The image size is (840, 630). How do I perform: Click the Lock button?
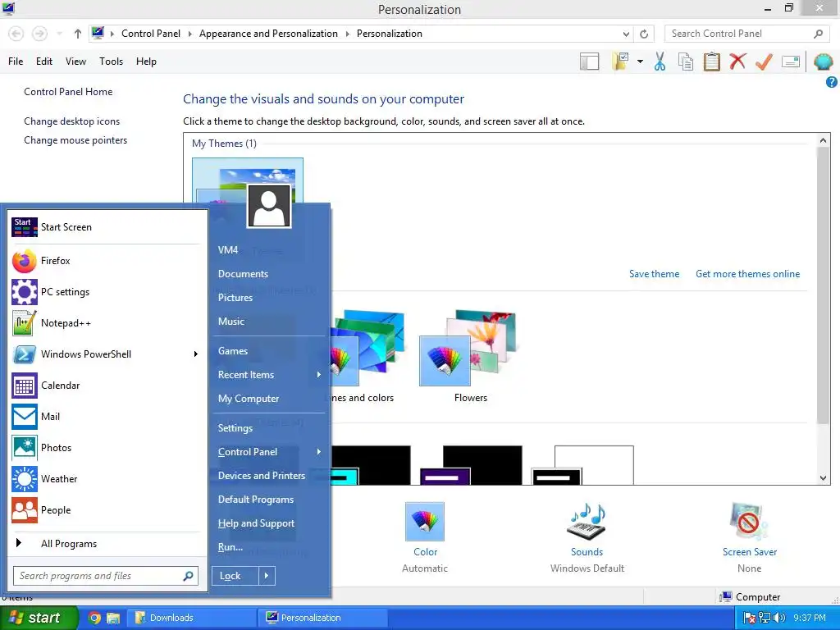pyautogui.click(x=235, y=576)
